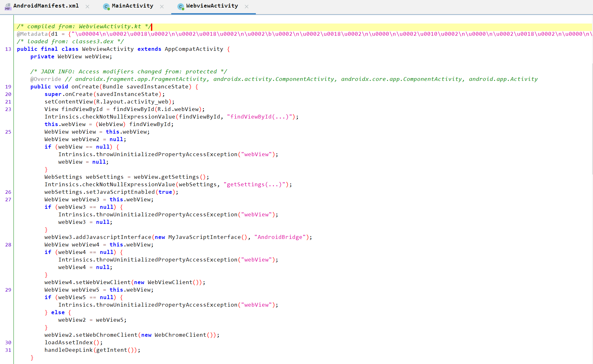
Task: Click the highlighted compiled-from comment line
Action: pyautogui.click(x=83, y=26)
